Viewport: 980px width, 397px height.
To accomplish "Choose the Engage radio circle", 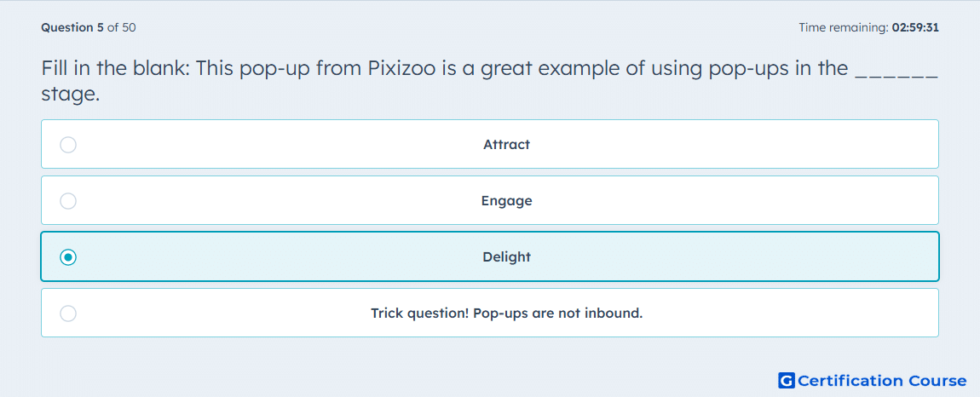I will click(x=68, y=201).
